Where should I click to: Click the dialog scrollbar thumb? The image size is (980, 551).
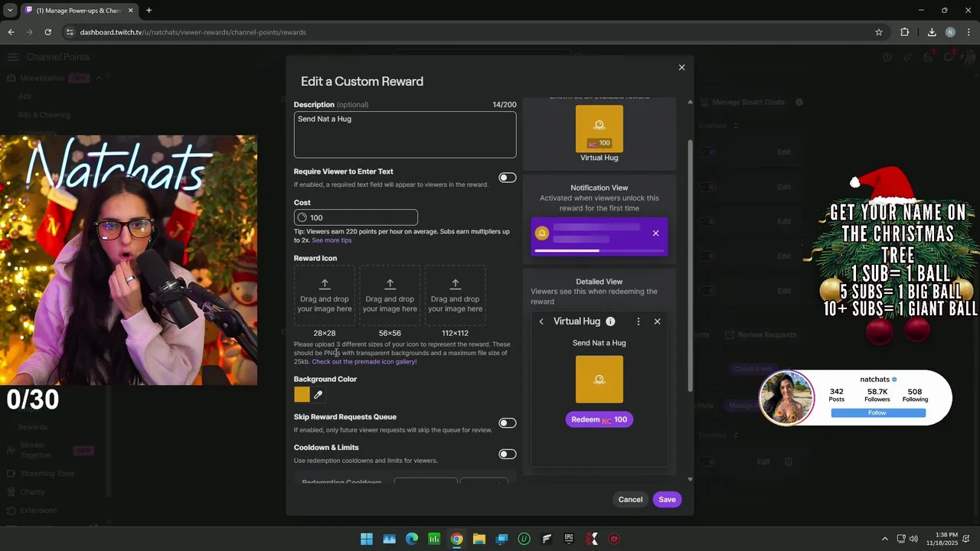pyautogui.click(x=690, y=264)
